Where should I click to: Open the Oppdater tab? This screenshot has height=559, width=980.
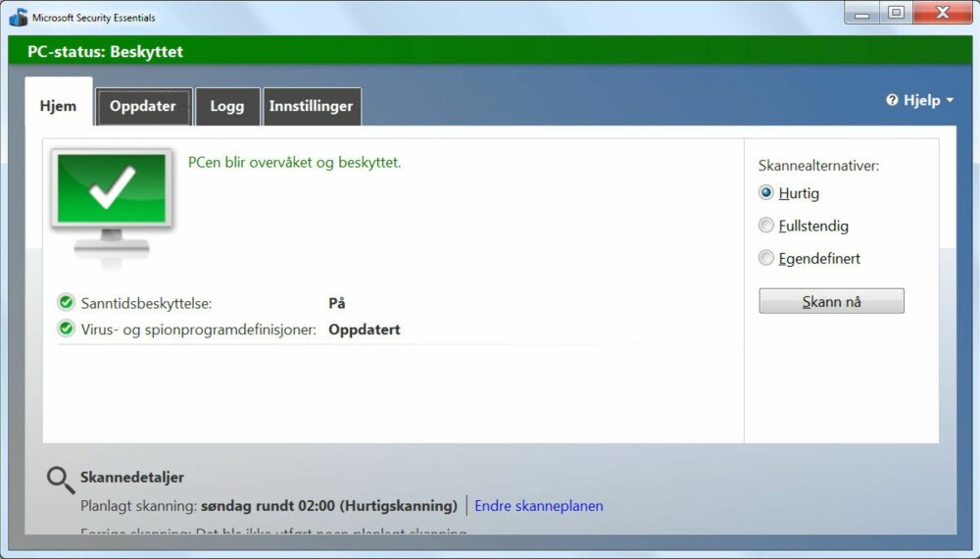[143, 106]
